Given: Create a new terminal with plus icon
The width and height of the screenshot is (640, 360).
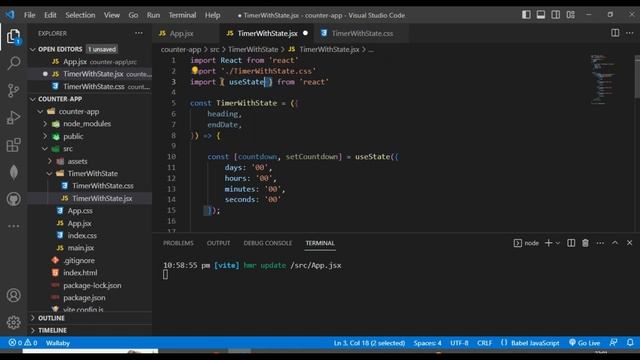Looking at the screenshot, I should (x=549, y=243).
